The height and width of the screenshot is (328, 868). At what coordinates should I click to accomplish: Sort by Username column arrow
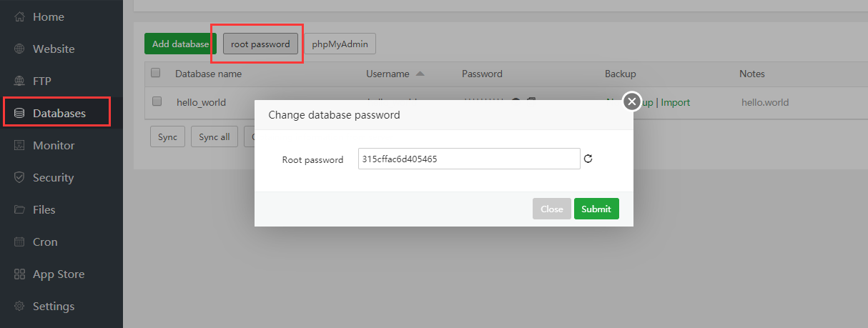point(420,74)
